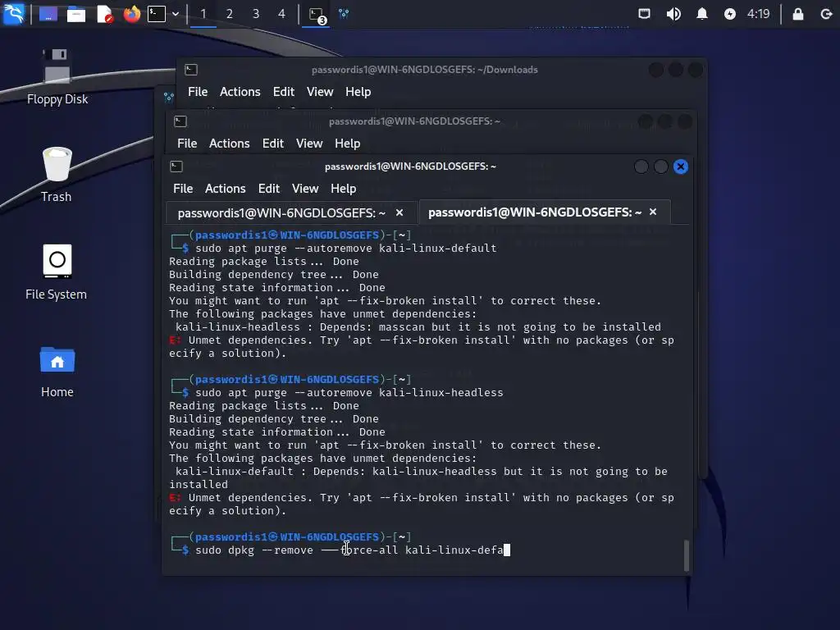The image size is (840, 630).
Task: Click the front terminal title bar icon
Action: (176, 167)
